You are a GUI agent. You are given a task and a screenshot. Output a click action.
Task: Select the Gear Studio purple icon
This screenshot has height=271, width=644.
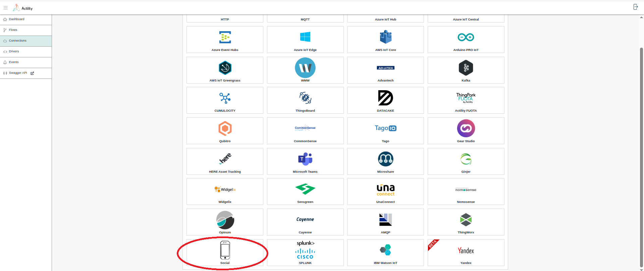[x=466, y=128]
